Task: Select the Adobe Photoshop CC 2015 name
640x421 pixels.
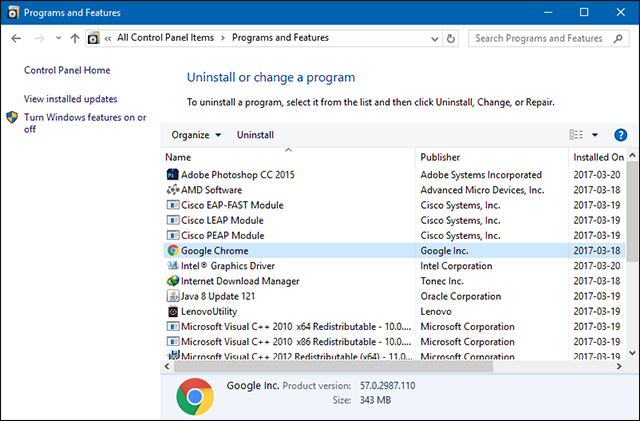Action: click(238, 175)
